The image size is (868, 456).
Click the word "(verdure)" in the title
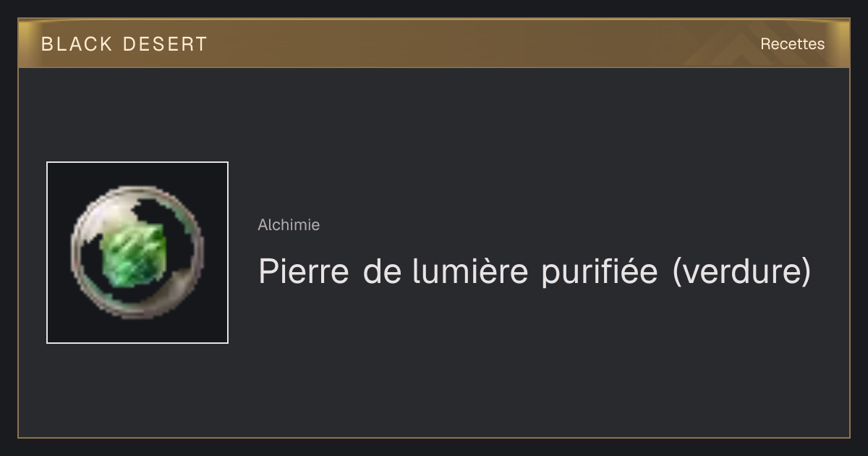point(741,272)
